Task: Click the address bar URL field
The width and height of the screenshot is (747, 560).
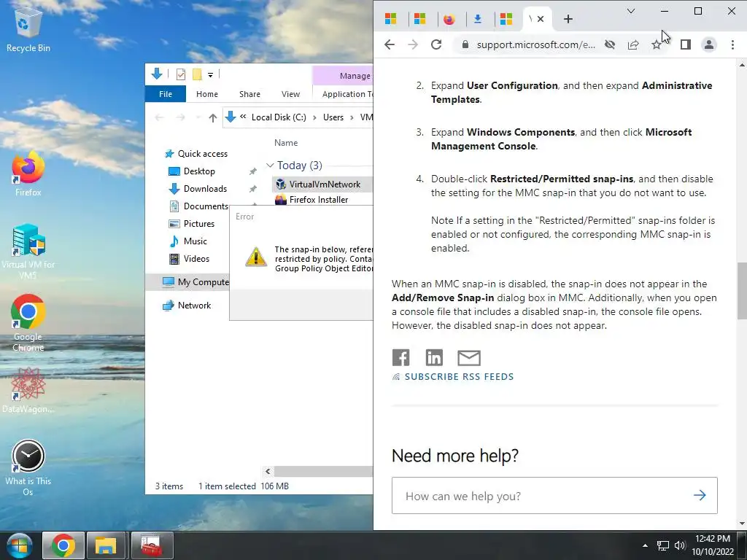Action: coord(536,44)
